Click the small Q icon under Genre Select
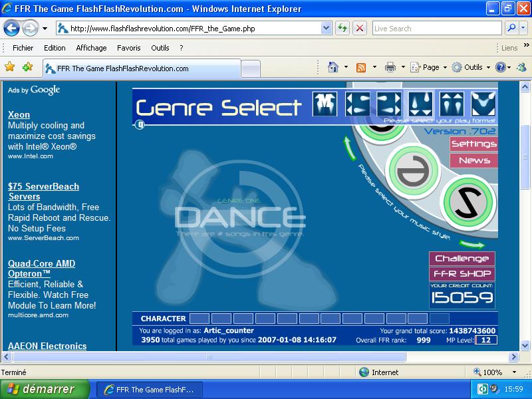Screen dimensions: 532x399 coord(140,125)
